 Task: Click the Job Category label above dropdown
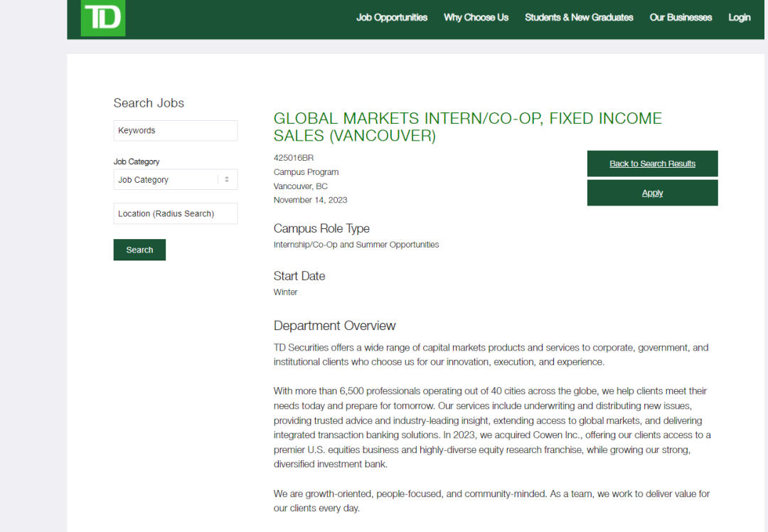(x=136, y=161)
